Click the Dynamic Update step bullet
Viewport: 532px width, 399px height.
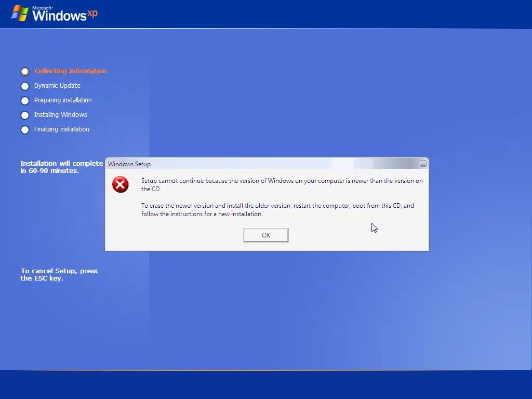click(25, 86)
